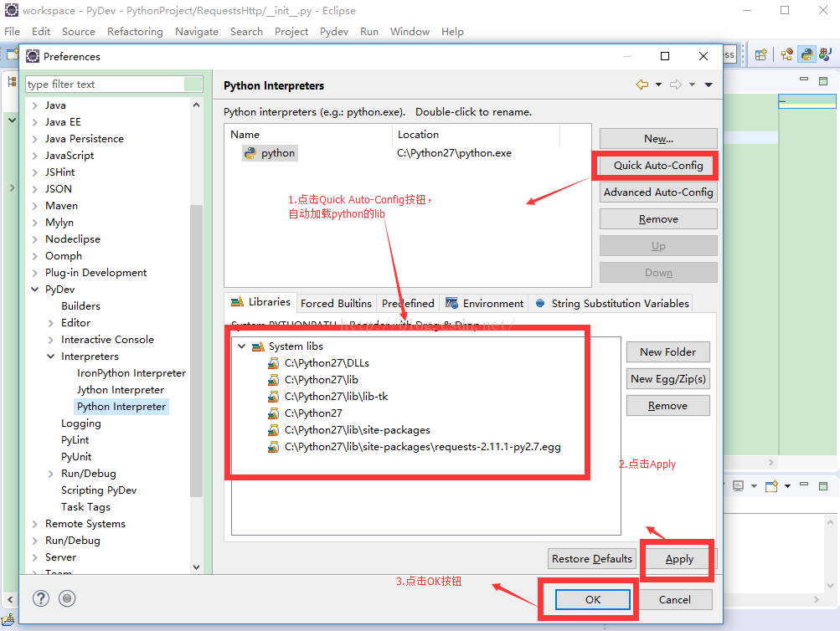Select PyUnit preferences page

click(x=76, y=457)
